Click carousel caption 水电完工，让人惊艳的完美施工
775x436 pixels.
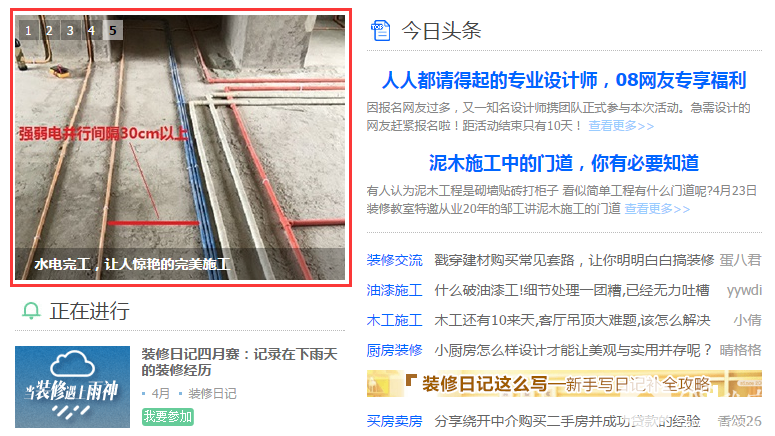(132, 264)
